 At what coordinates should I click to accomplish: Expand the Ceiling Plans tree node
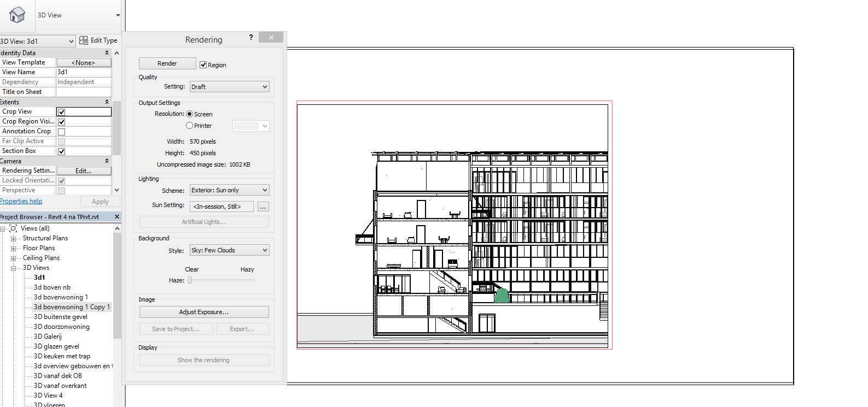tap(14, 258)
